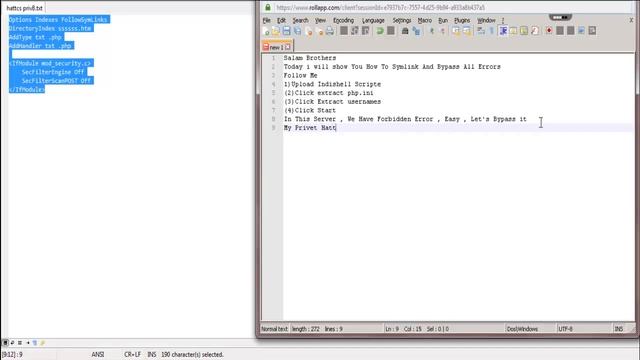Click the Cut toolbar icon

(x=344, y=31)
